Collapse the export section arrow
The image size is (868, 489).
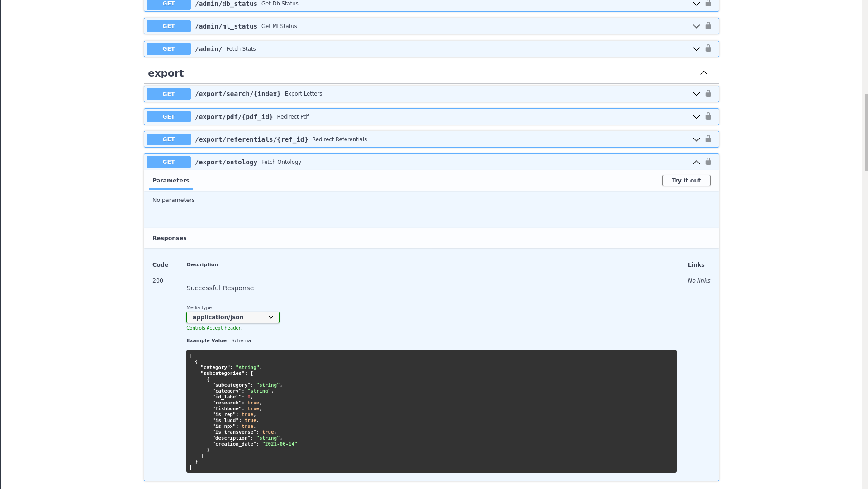point(704,73)
